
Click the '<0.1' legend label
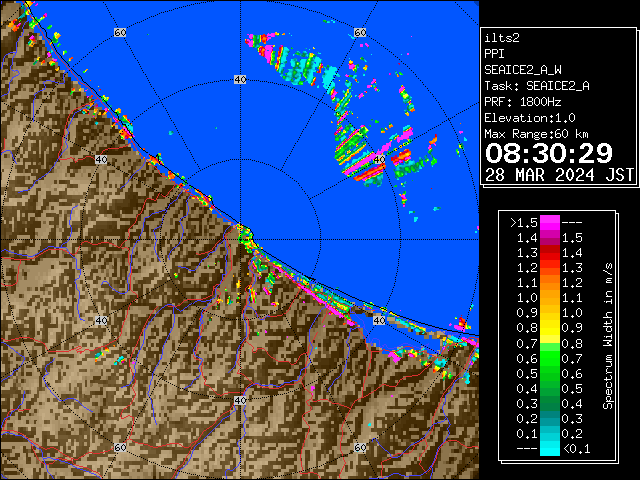tap(577, 449)
